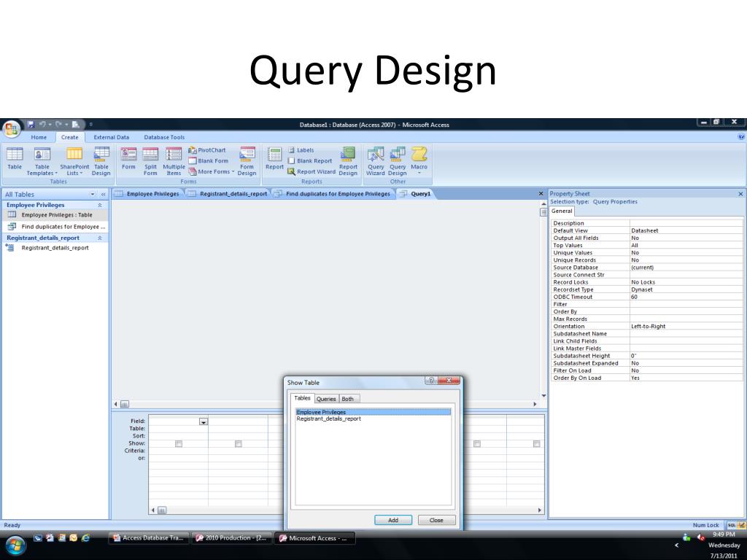This screenshot has height=560, width=747.
Task: Insert a PivotChart form
Action: [207, 150]
